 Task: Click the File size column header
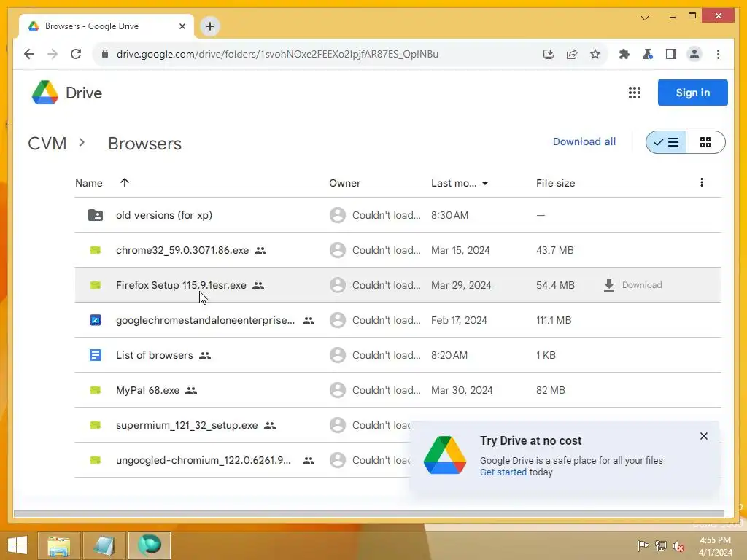(555, 183)
